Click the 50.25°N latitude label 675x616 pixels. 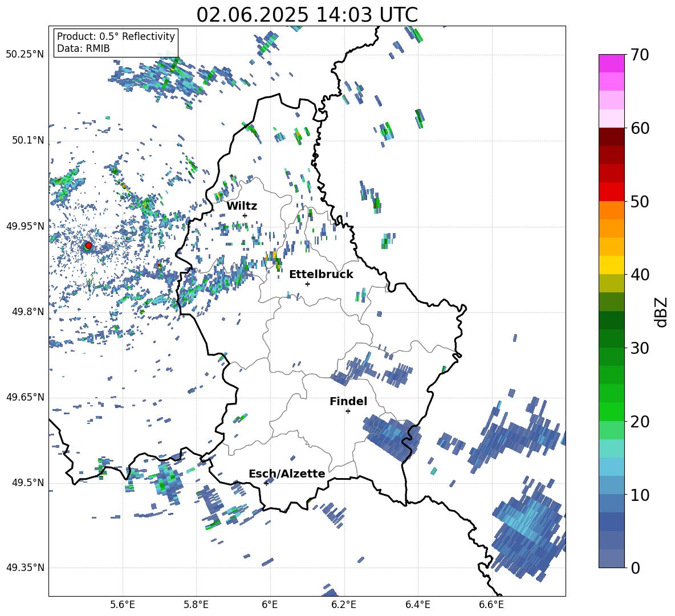pyautogui.click(x=25, y=55)
